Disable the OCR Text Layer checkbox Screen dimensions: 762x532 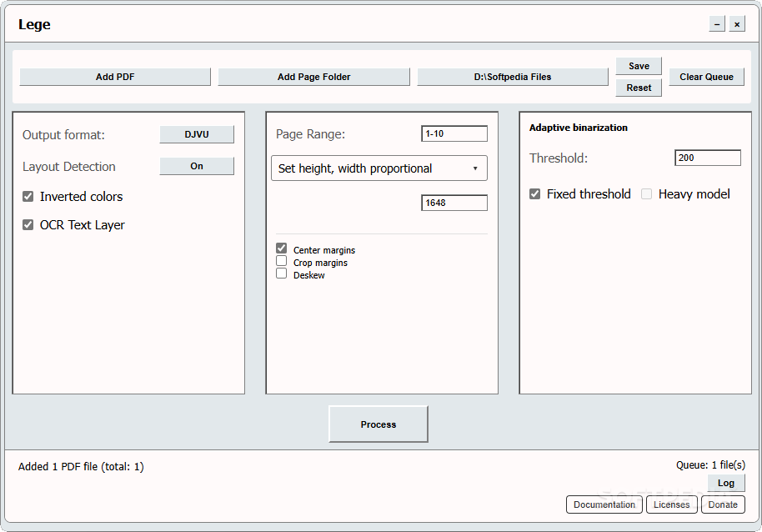click(28, 224)
